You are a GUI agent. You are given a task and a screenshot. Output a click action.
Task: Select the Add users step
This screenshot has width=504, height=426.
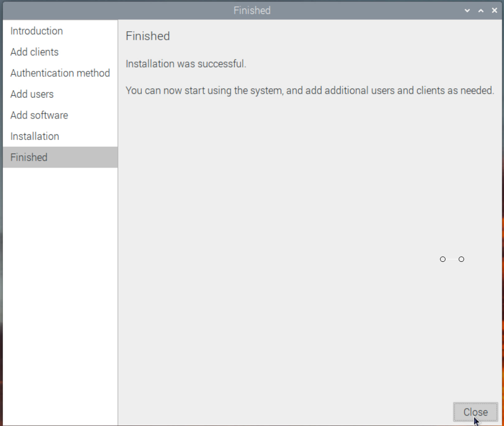coord(60,94)
